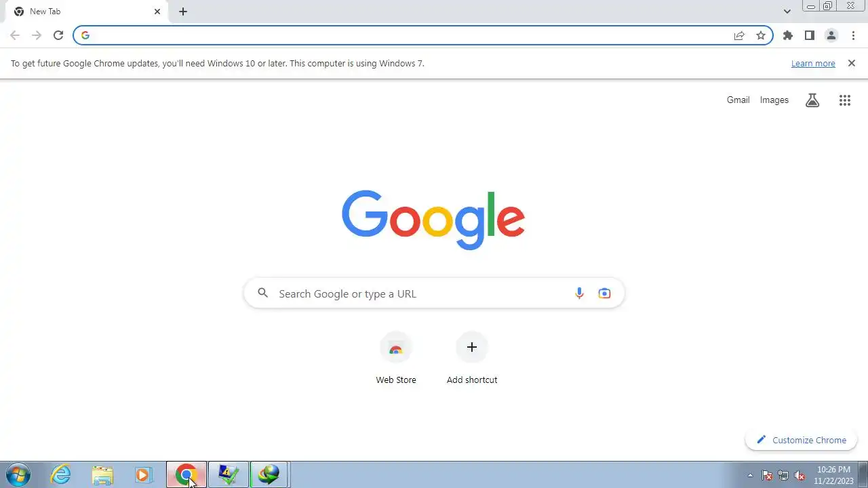Open the tab search dropdown arrow
The height and width of the screenshot is (488, 868).
pos(787,12)
